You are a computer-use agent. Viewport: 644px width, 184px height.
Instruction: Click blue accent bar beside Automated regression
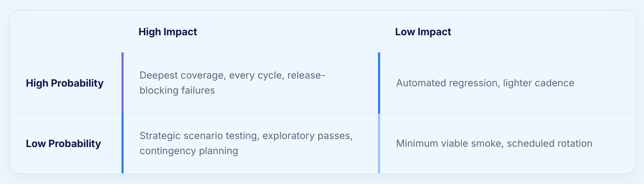click(x=379, y=83)
